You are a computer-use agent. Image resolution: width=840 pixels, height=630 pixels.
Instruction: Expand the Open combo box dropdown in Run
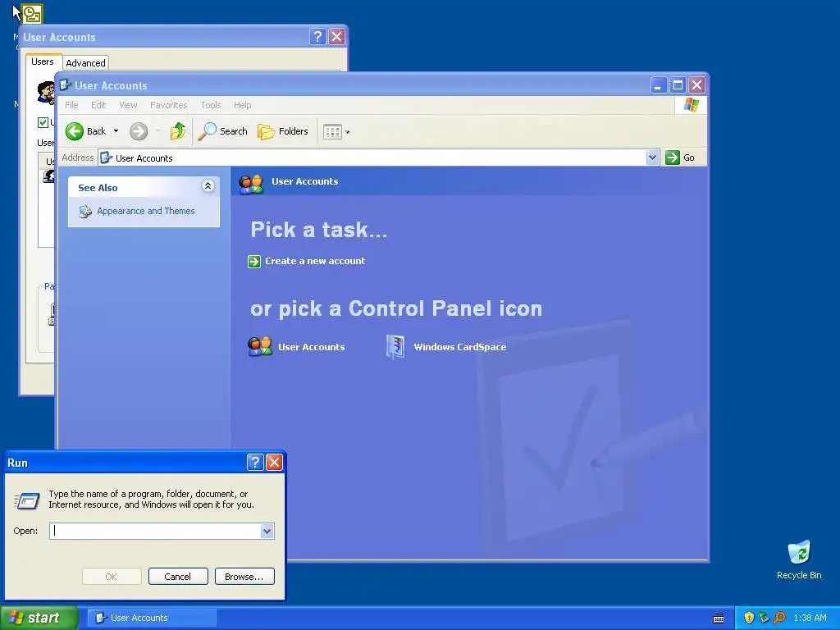coord(267,531)
